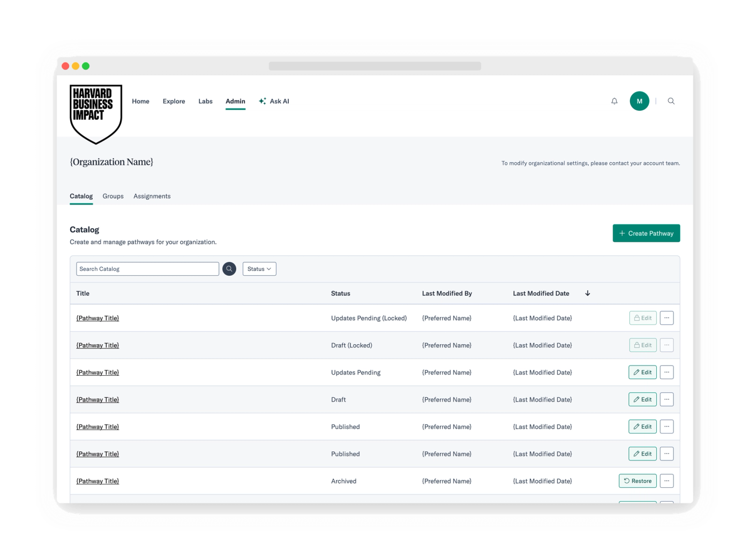
Task: Click the Archived status text
Action: click(344, 481)
